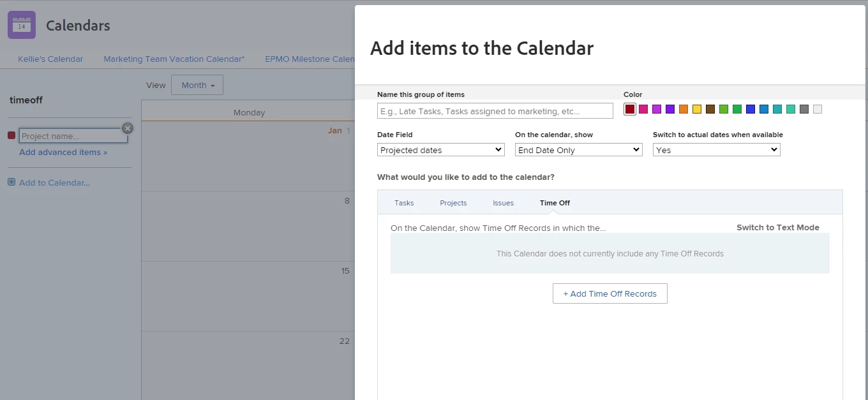Open the Month view dropdown
This screenshot has width=868, height=400.
[x=197, y=85]
